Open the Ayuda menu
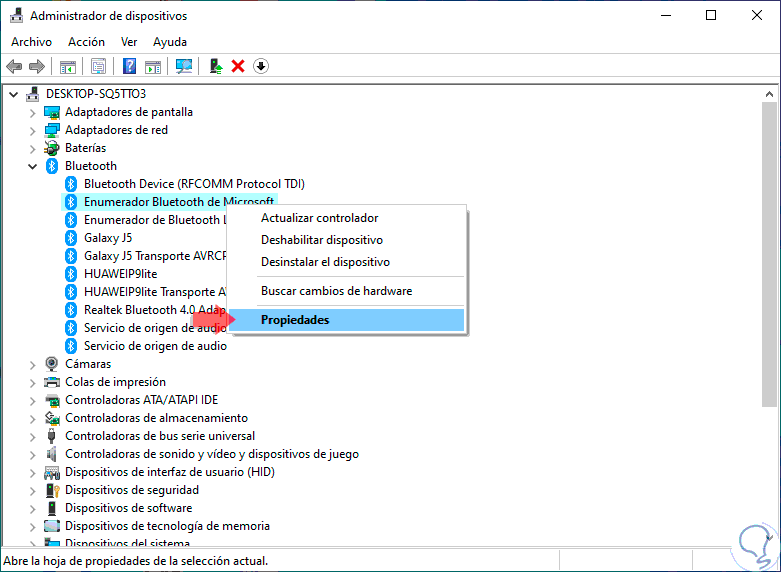Screen dimensions: 781x572 tap(170, 42)
